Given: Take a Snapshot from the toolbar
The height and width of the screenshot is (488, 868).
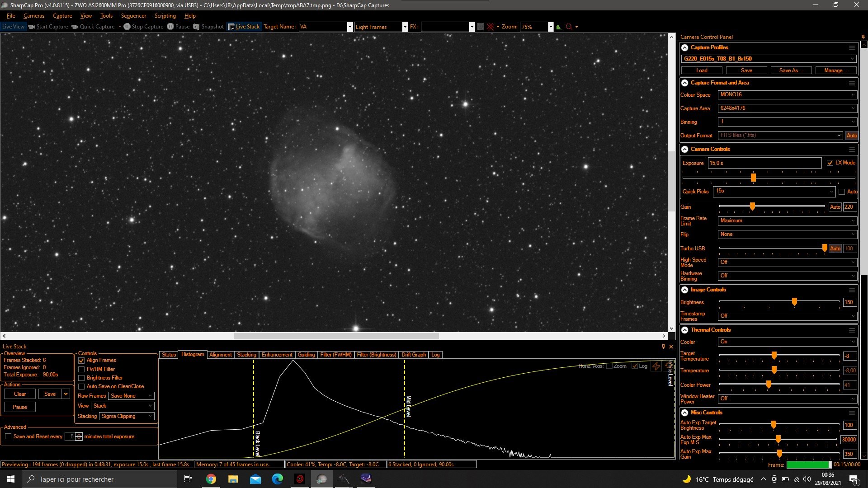Looking at the screenshot, I should click(208, 27).
